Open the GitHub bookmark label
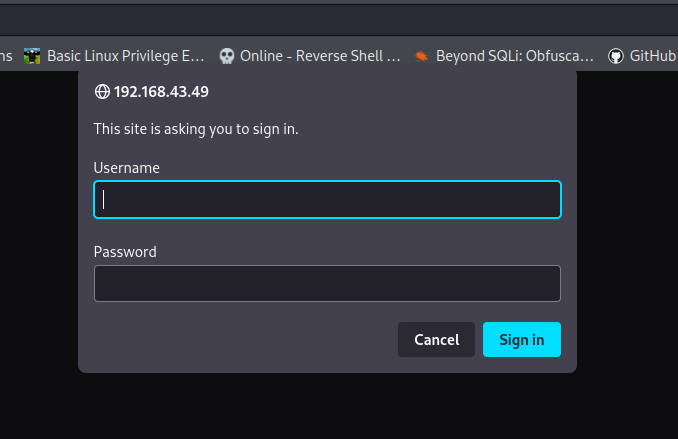 pos(653,56)
